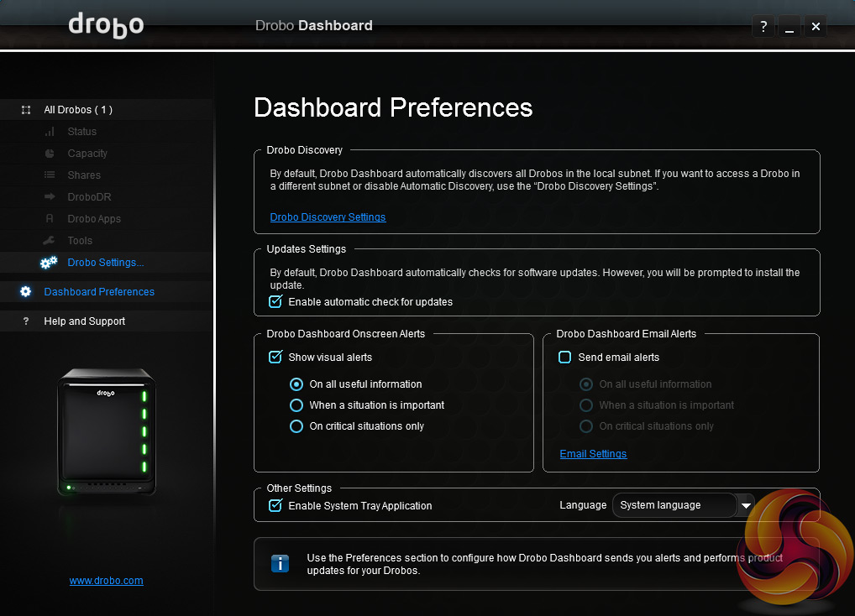855x616 pixels.
Task: Click the Tools wrench icon
Action: (50, 241)
